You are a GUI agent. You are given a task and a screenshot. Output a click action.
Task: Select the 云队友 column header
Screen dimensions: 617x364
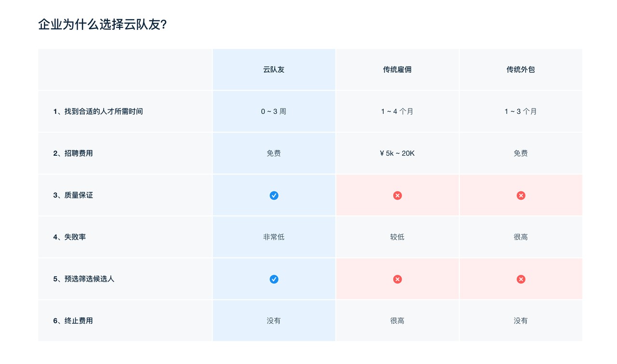[x=274, y=69]
